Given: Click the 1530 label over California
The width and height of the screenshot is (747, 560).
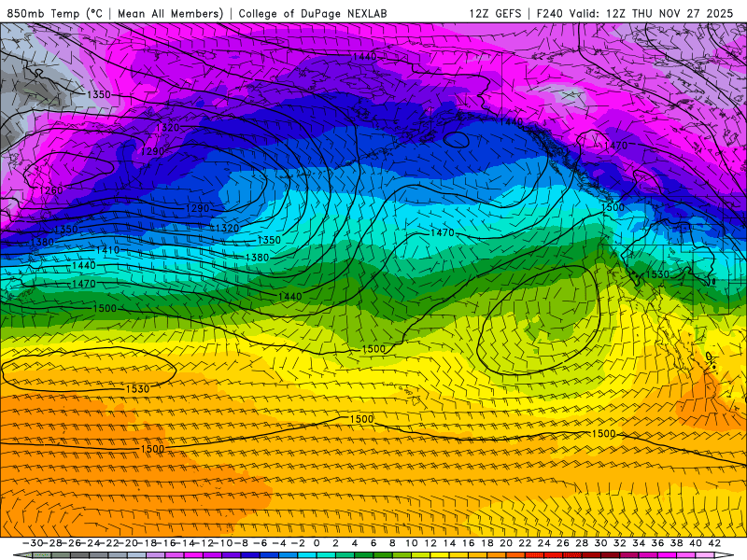Looking at the screenshot, I should 657,274.
